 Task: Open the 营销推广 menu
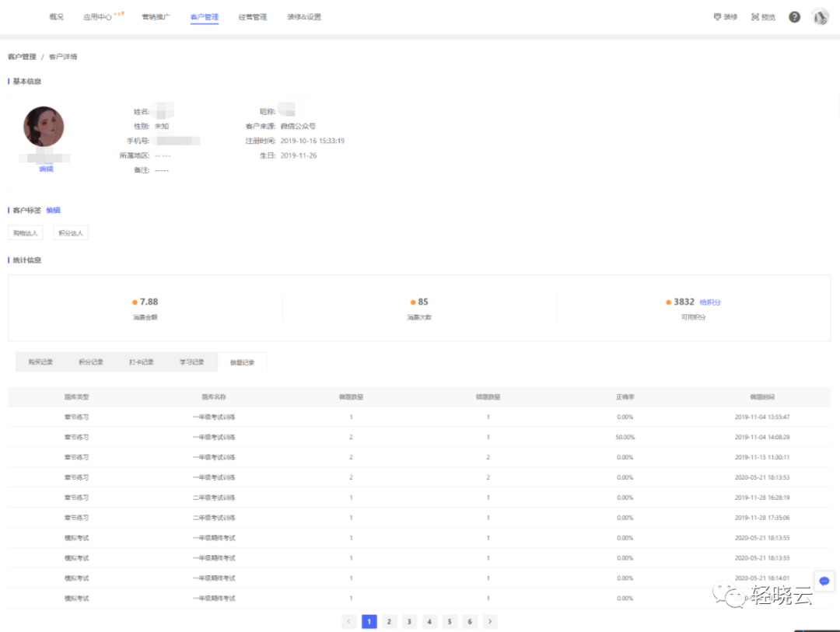(156, 17)
